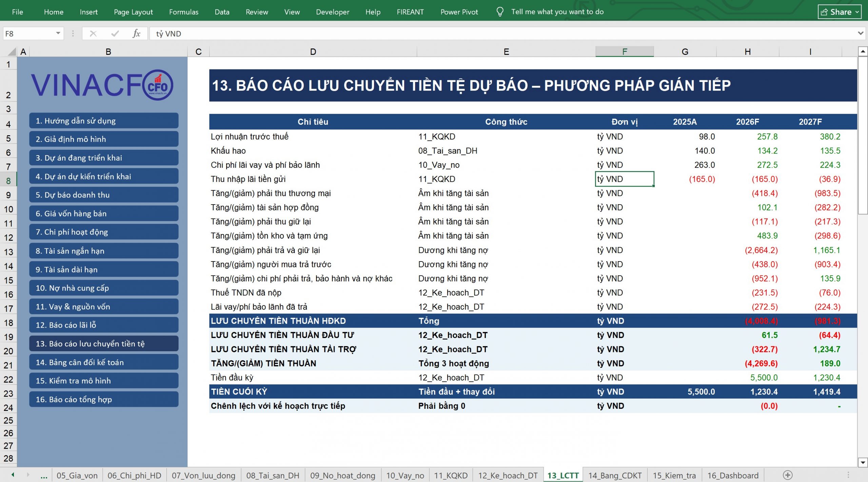Open the Power Pivot tab

tap(459, 12)
